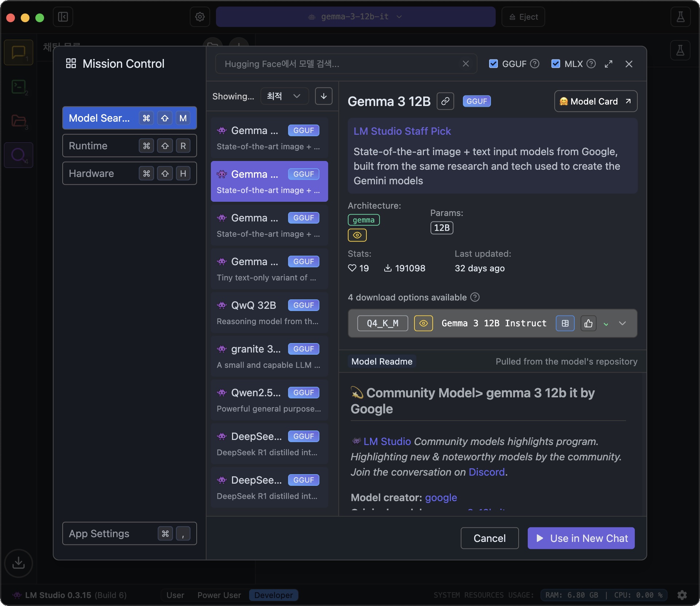Open GGUF help question mark
700x606 pixels.
click(x=535, y=64)
